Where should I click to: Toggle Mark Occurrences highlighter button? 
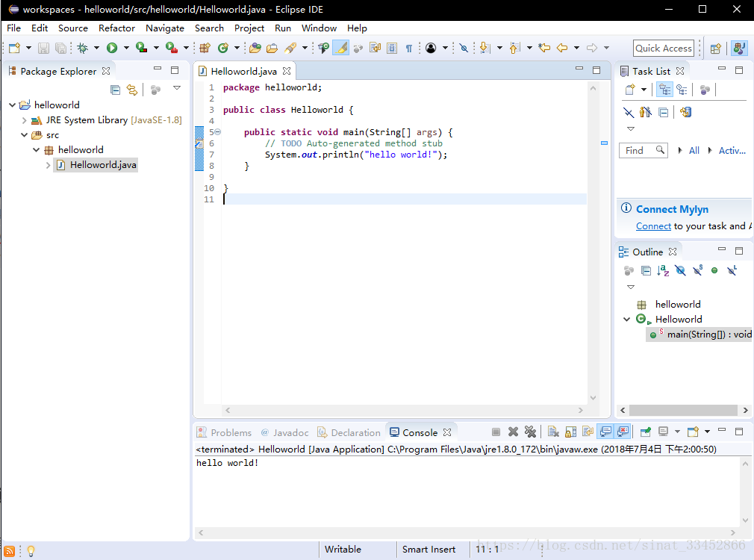pyautogui.click(x=341, y=48)
